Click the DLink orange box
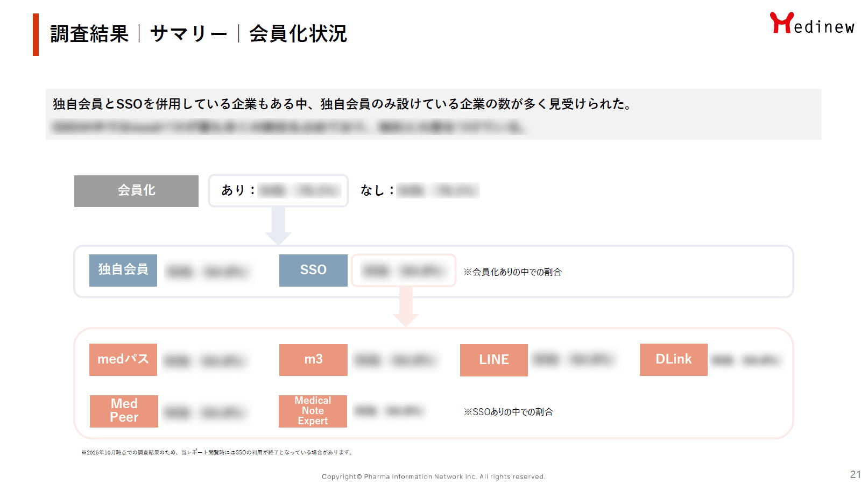Screen dimensions: 868x484 (673, 359)
